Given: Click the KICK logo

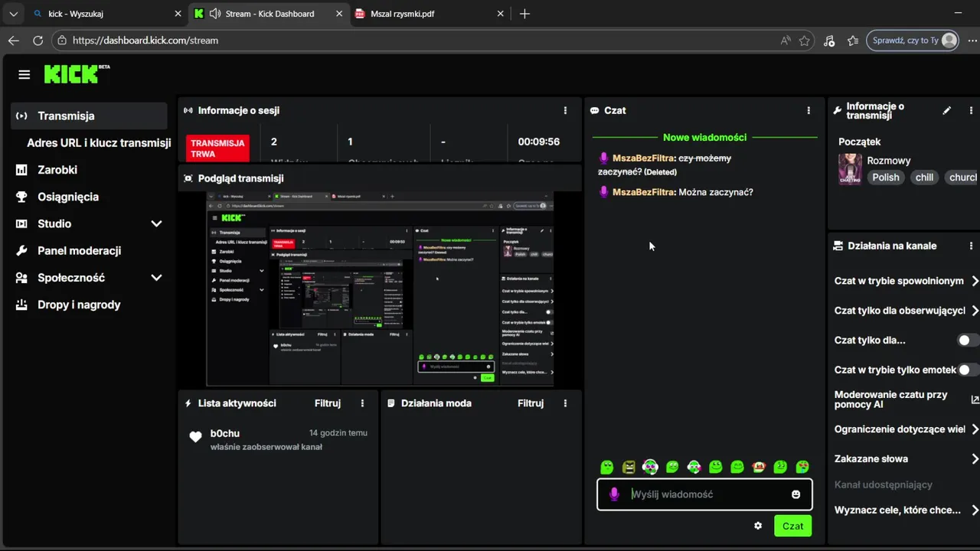Looking at the screenshot, I should point(77,73).
